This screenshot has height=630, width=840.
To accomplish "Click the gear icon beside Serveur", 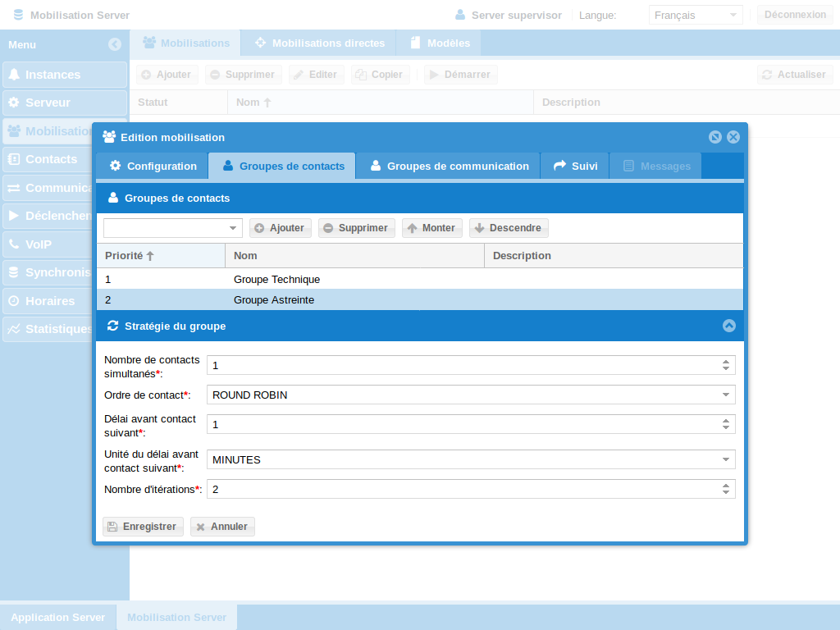I will coord(14,103).
